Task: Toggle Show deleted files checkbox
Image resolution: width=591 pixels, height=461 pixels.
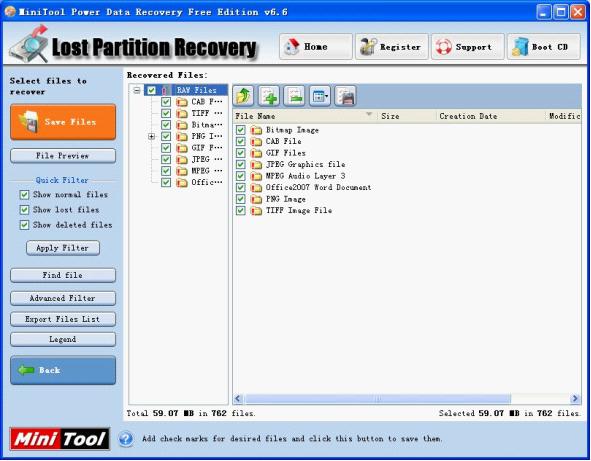Action: click(x=24, y=225)
